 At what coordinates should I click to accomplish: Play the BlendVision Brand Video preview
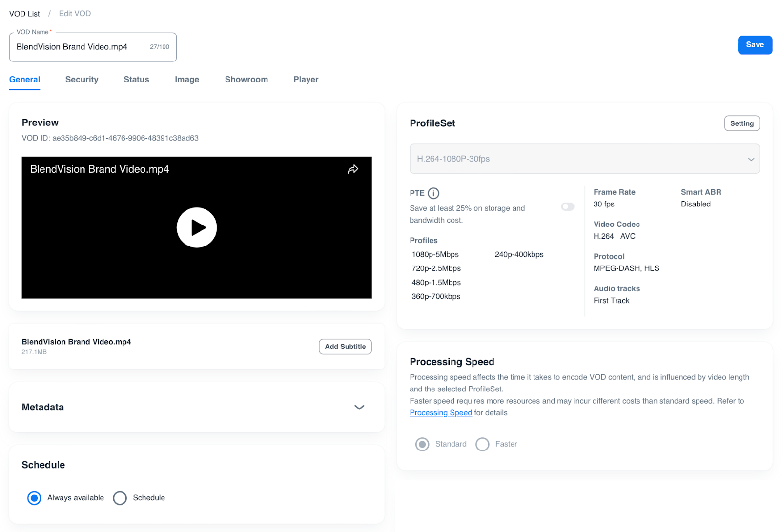point(197,228)
